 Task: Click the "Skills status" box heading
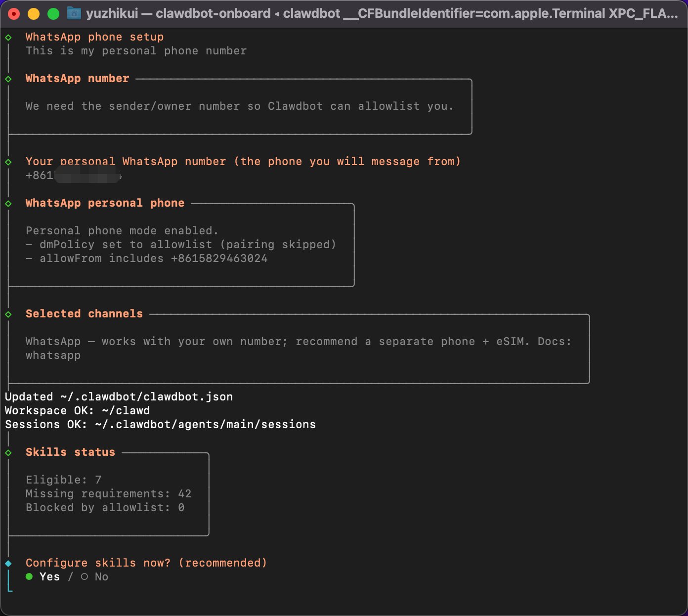[70, 452]
